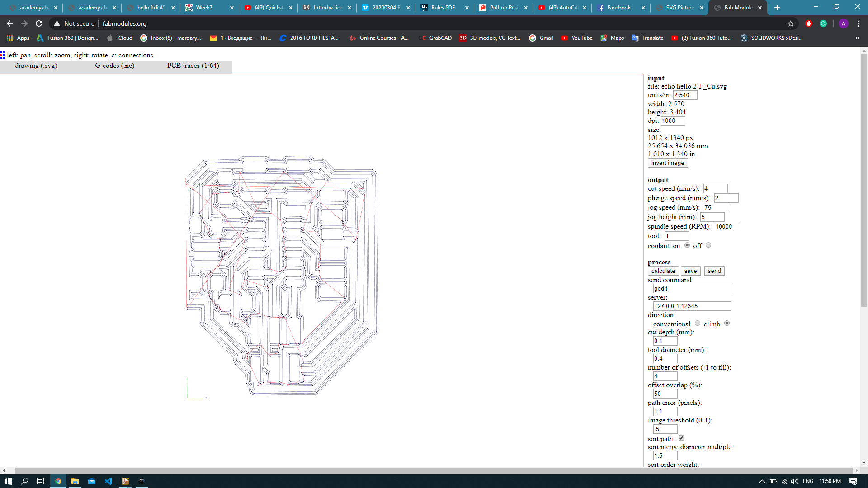Select climb direction radio button
This screenshot has width=868, height=488.
click(x=727, y=324)
